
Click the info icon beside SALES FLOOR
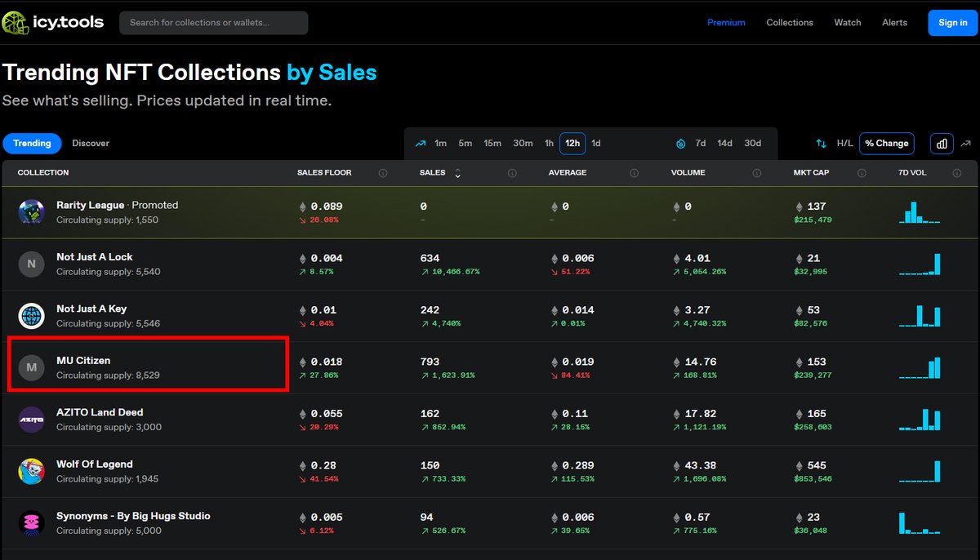[383, 172]
